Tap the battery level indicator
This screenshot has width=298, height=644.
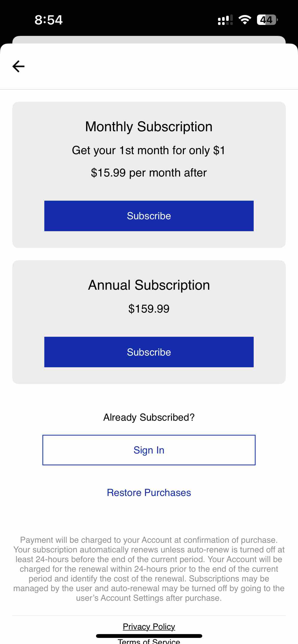pyautogui.click(x=267, y=20)
